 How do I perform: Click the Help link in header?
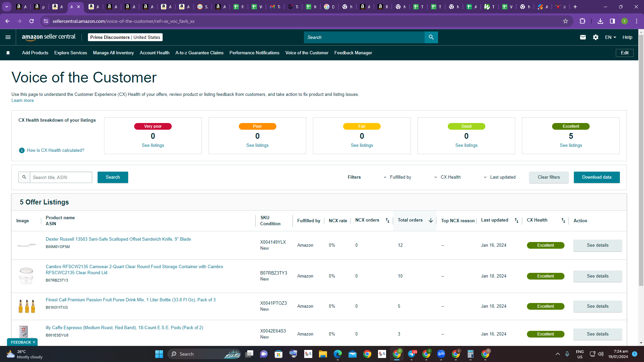pos(627,37)
